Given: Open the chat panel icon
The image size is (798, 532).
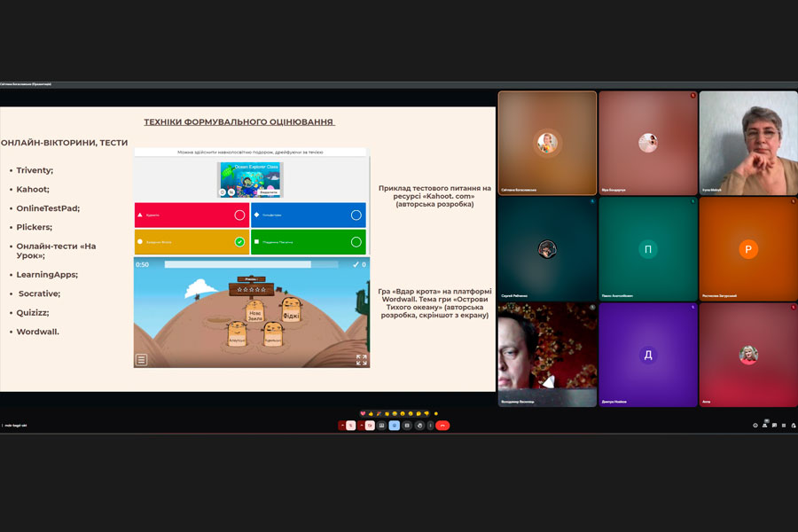Looking at the screenshot, I should coord(774,426).
